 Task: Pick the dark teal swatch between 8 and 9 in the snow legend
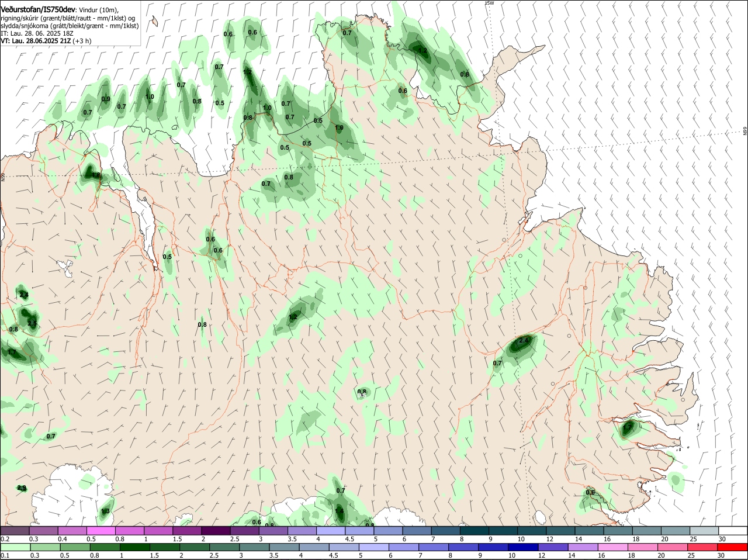pyautogui.click(x=476, y=531)
